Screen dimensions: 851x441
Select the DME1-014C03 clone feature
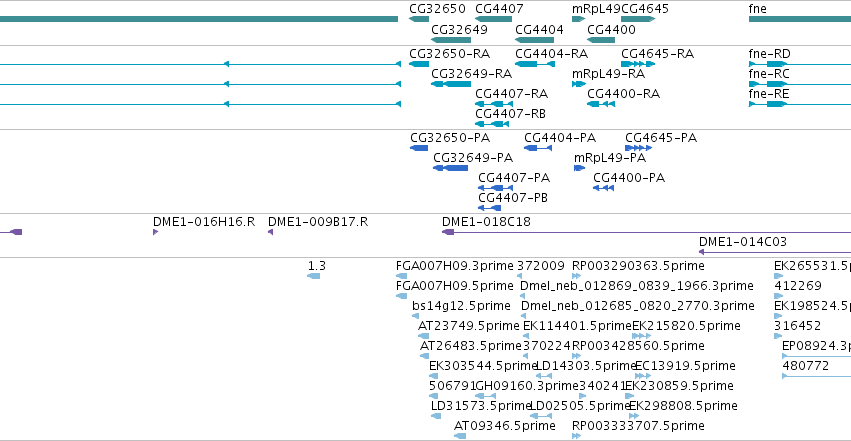[x=774, y=252]
